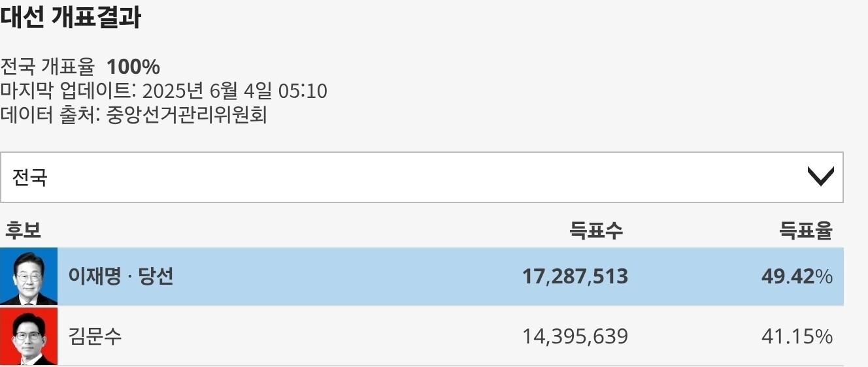The width and height of the screenshot is (868, 367).
Task: Click the 대선 개표결과 heading
Action: tap(71, 18)
